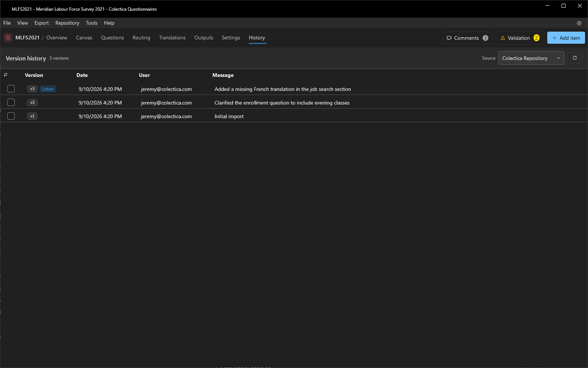This screenshot has height=368, width=588.
Task: Switch to the Outputs tab
Action: point(204,38)
